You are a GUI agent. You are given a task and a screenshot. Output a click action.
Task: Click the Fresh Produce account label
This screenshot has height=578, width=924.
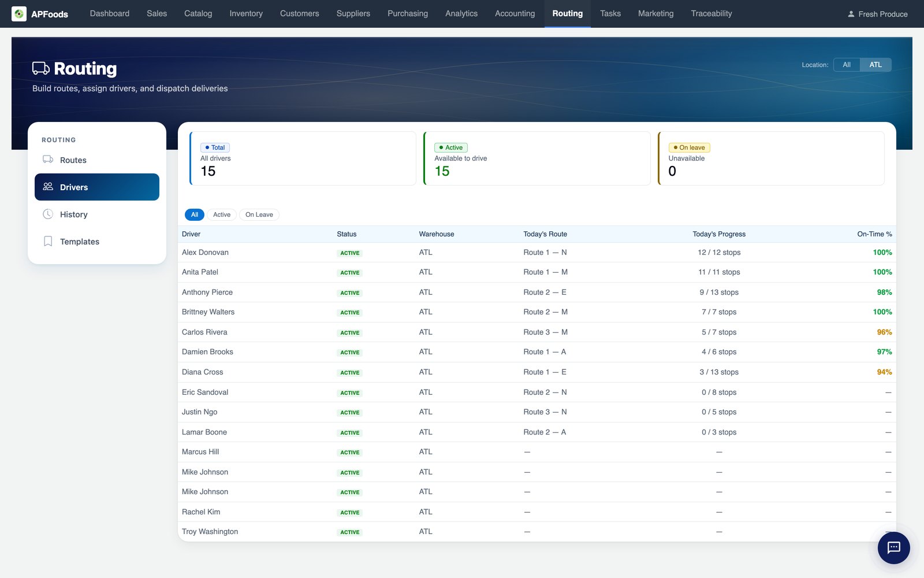click(x=883, y=14)
